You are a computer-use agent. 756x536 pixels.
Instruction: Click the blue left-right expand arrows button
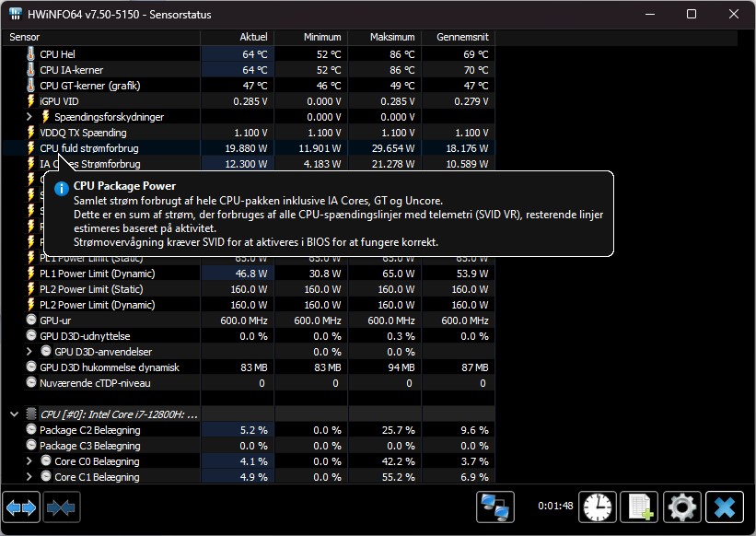pyautogui.click(x=21, y=507)
